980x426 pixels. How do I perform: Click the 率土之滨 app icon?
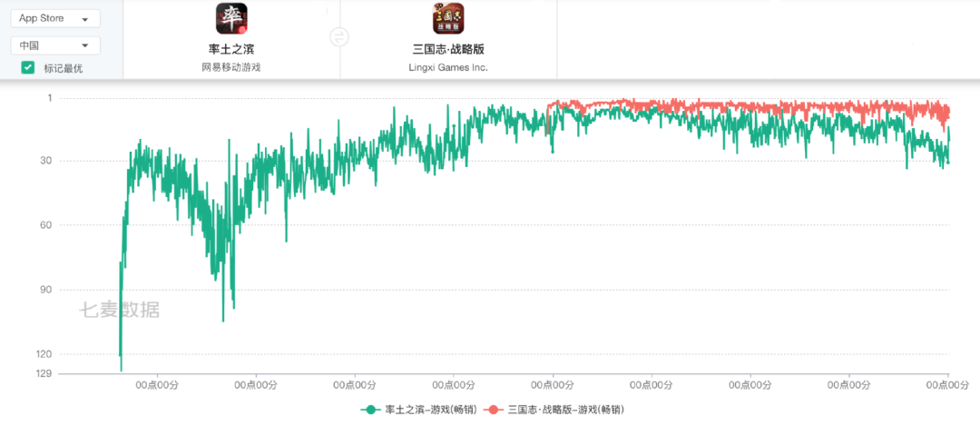231,18
